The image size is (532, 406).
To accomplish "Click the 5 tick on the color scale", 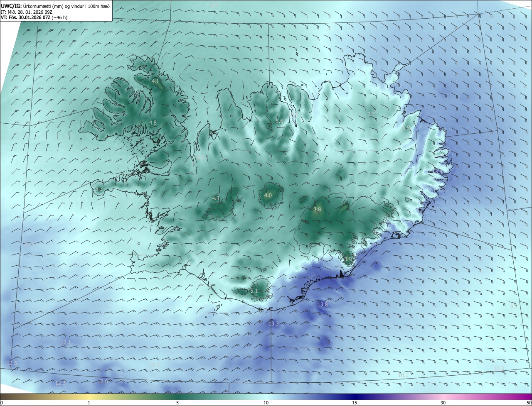I will click(177, 403).
